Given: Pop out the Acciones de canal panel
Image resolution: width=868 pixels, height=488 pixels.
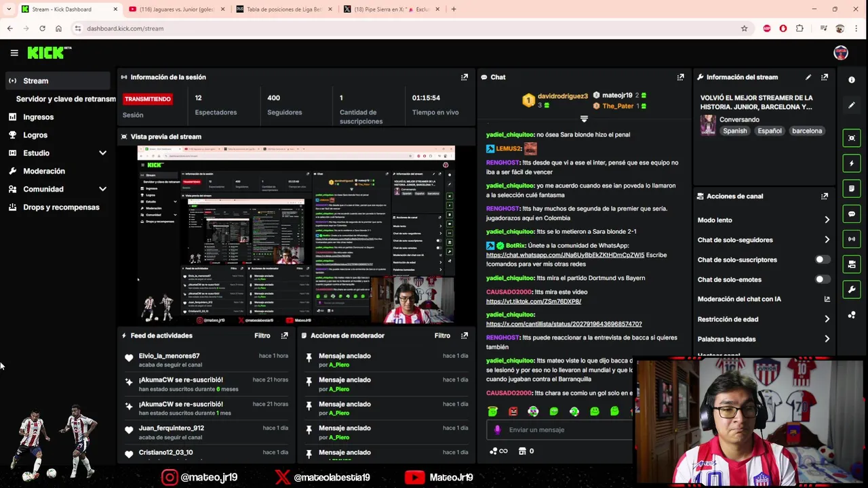Looking at the screenshot, I should (825, 197).
